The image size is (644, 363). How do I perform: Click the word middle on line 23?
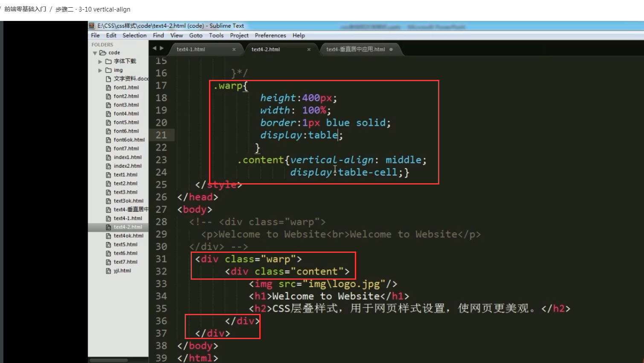403,160
